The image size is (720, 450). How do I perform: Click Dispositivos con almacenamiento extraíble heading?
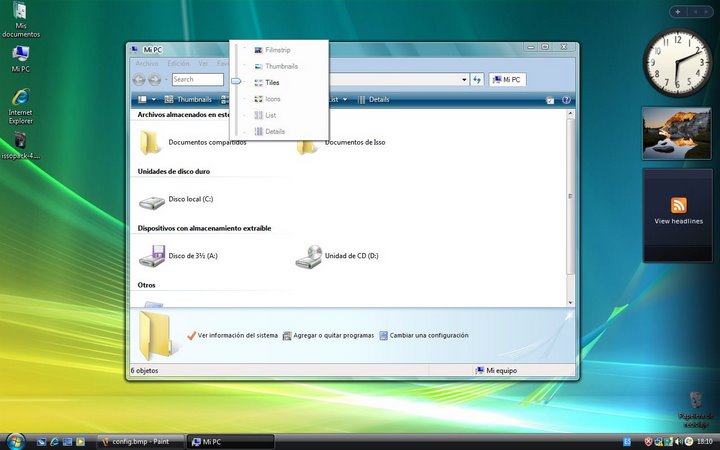(x=204, y=228)
